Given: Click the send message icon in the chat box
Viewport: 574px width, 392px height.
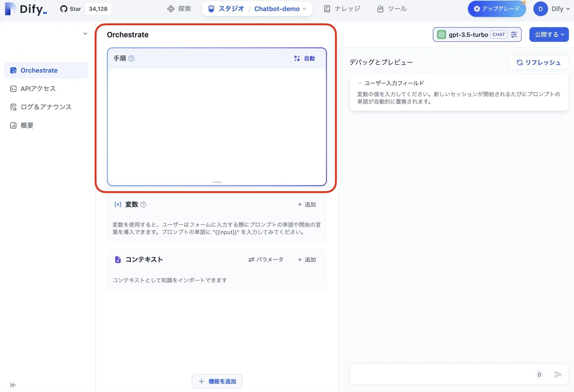Looking at the screenshot, I should [x=558, y=374].
